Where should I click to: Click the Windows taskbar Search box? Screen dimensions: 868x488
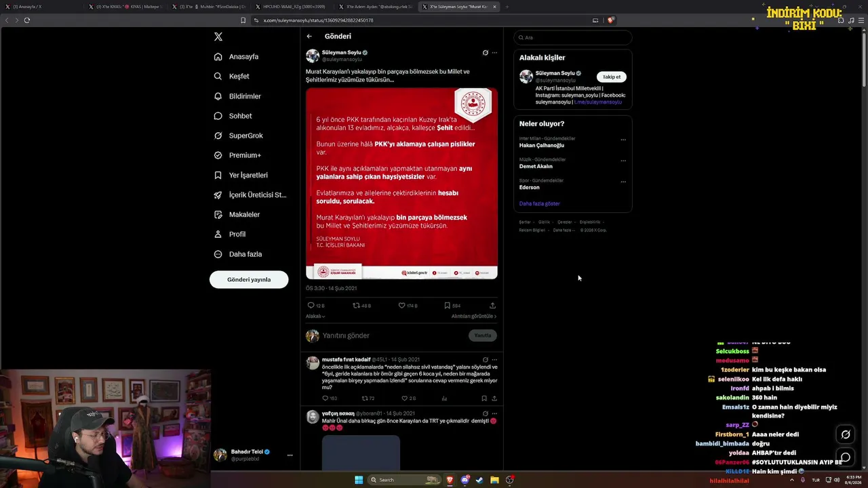405,480
